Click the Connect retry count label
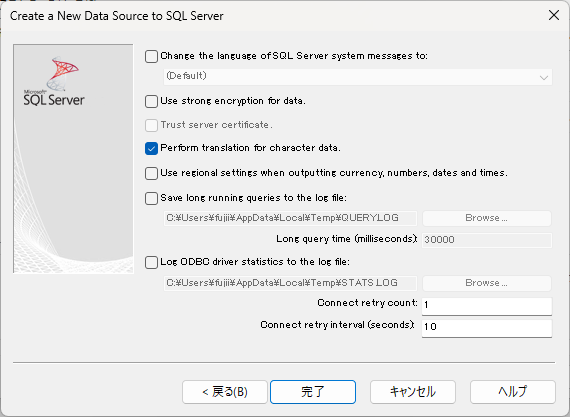 (x=367, y=303)
